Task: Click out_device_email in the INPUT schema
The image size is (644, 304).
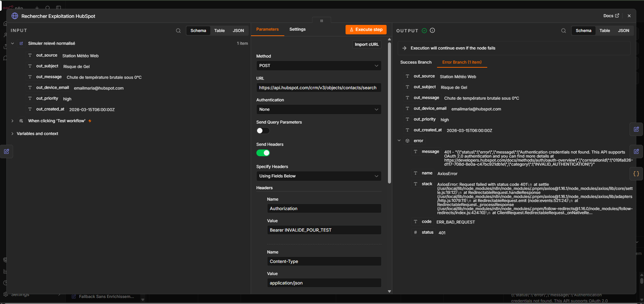Action: tap(52, 88)
